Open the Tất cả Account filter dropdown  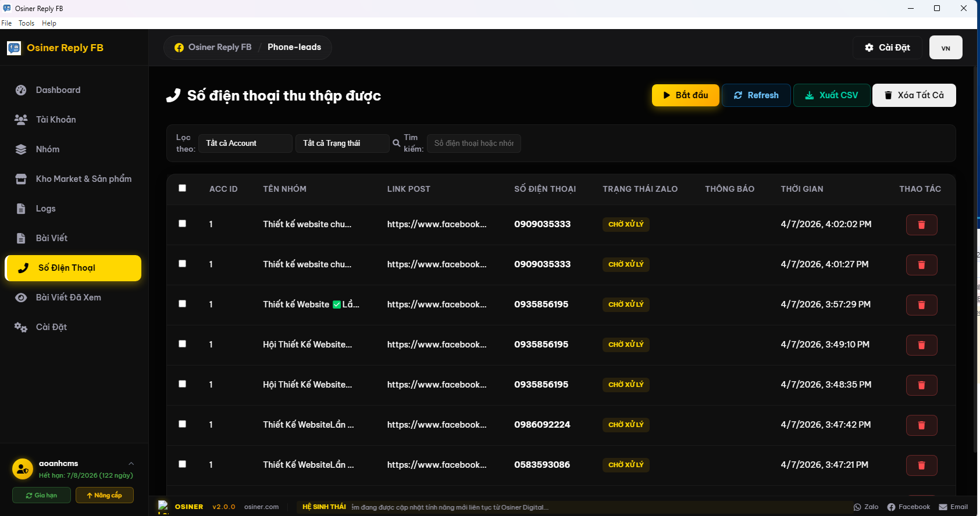[245, 144]
